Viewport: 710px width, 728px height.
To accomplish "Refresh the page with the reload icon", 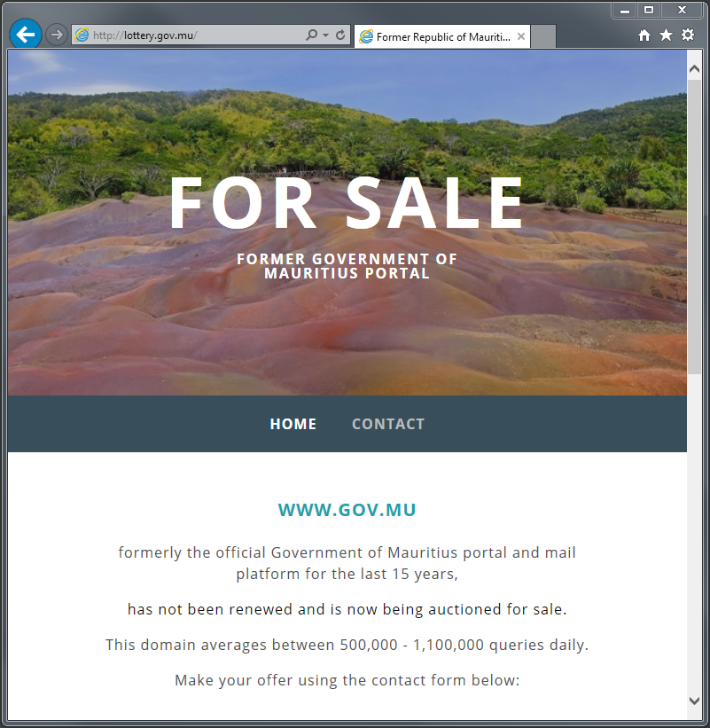I will pyautogui.click(x=340, y=35).
